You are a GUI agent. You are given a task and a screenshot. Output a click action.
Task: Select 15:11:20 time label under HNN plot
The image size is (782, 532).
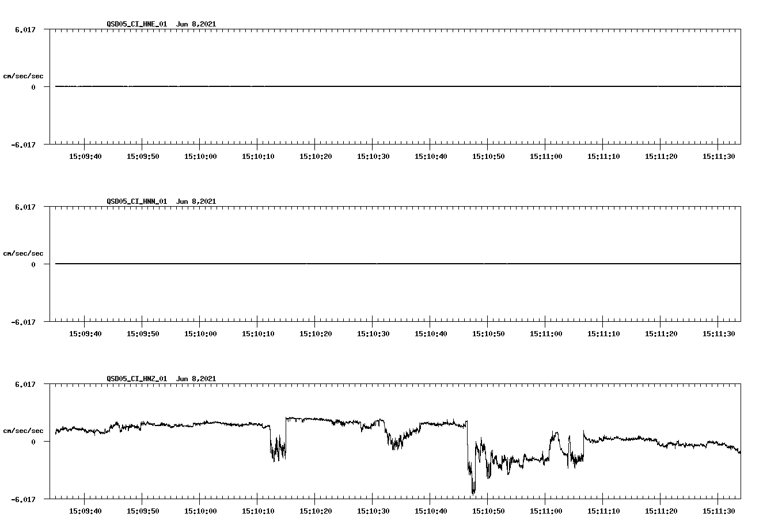pyautogui.click(x=661, y=334)
